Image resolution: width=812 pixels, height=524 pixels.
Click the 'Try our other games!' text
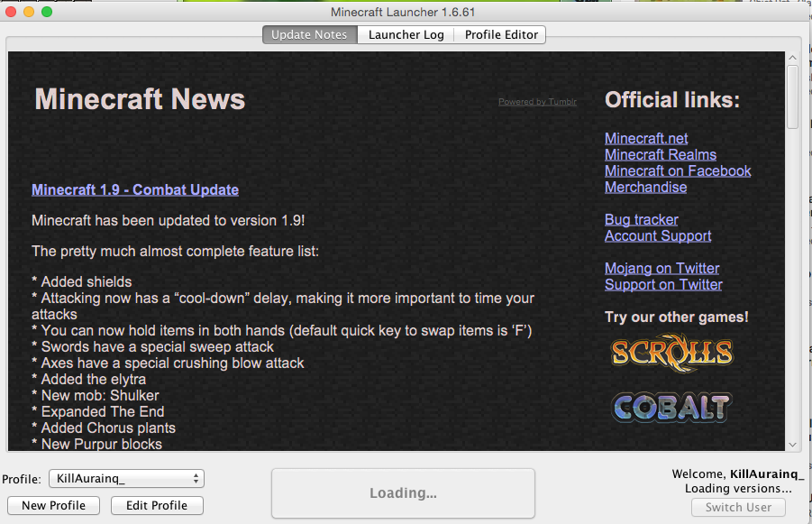[676, 317]
